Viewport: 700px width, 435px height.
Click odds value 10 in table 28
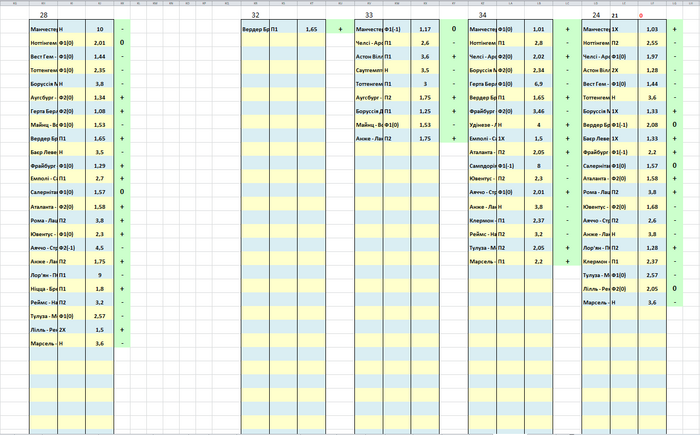100,29
